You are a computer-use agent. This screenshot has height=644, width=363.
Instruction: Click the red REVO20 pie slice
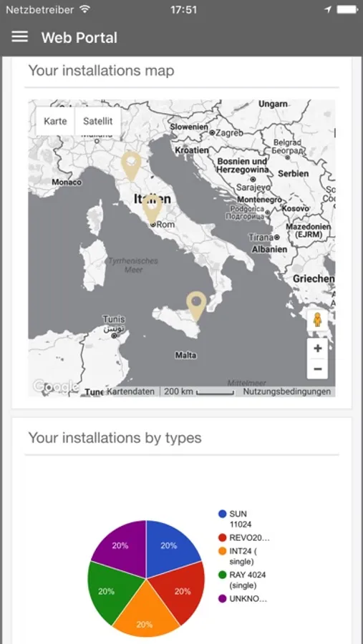[181, 592]
